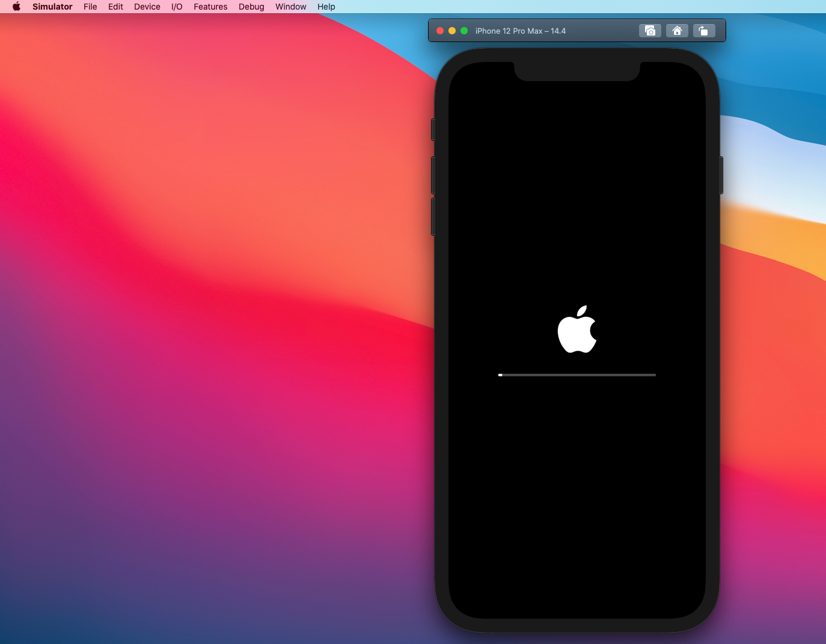
Task: Open the I/O menu
Action: click(177, 7)
